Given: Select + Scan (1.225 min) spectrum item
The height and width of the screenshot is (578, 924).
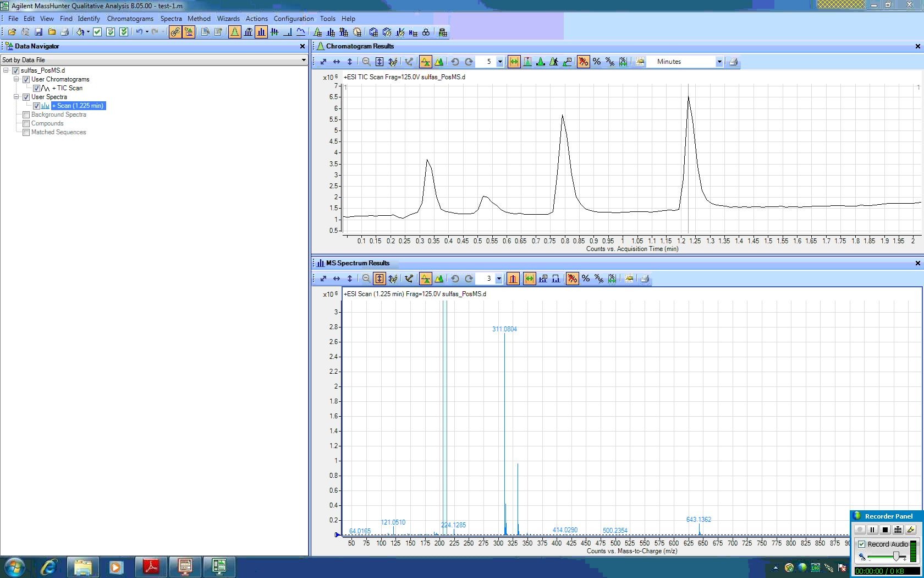Looking at the screenshot, I should [79, 106].
